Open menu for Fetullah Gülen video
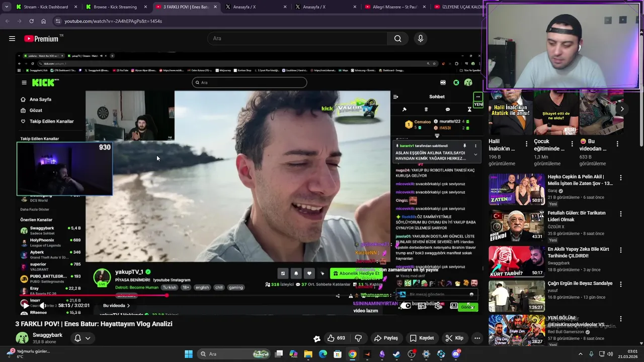 click(x=621, y=214)
